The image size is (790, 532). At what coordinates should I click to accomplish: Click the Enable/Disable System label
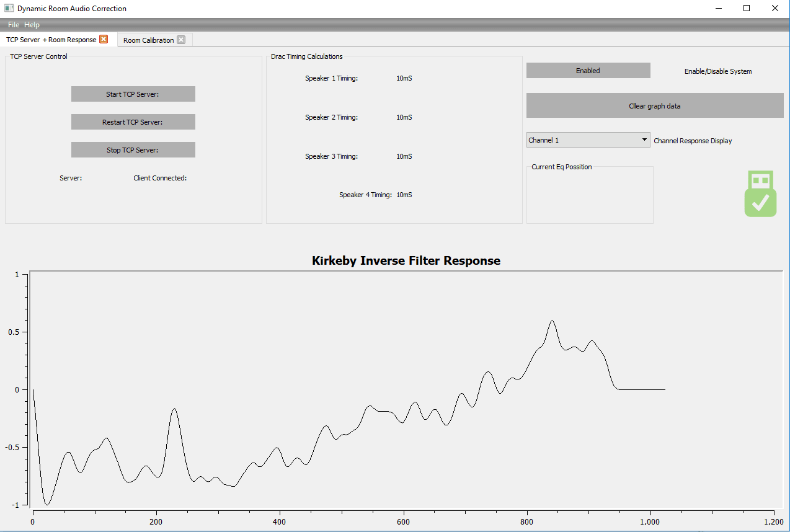[x=718, y=71]
